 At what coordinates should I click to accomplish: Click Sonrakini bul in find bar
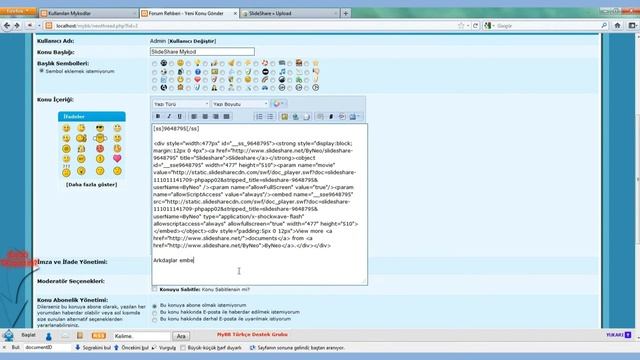click(x=93, y=348)
